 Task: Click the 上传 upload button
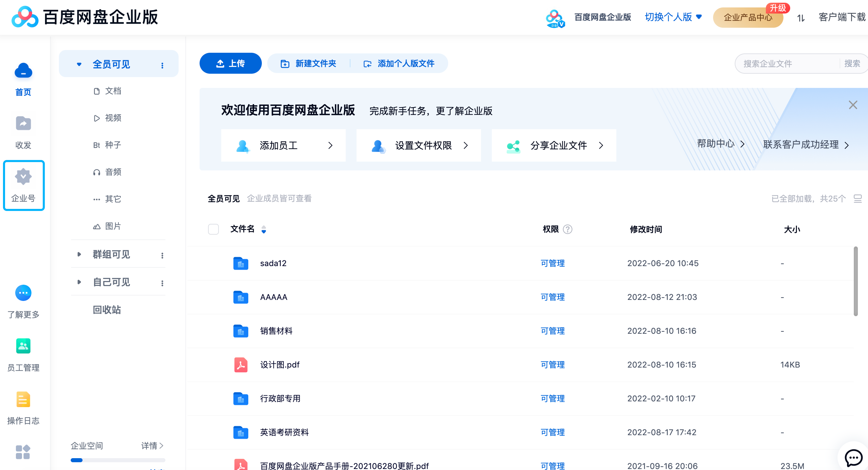pos(230,63)
